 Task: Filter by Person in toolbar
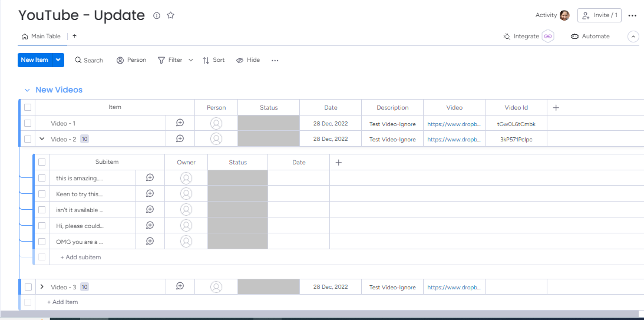click(131, 60)
